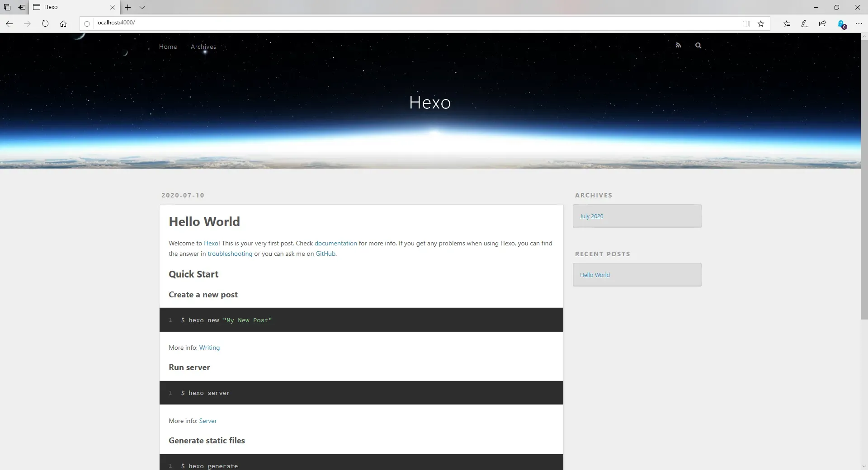Select the Hexo browser tab
Viewport: 868px width, 470px height.
click(75, 7)
